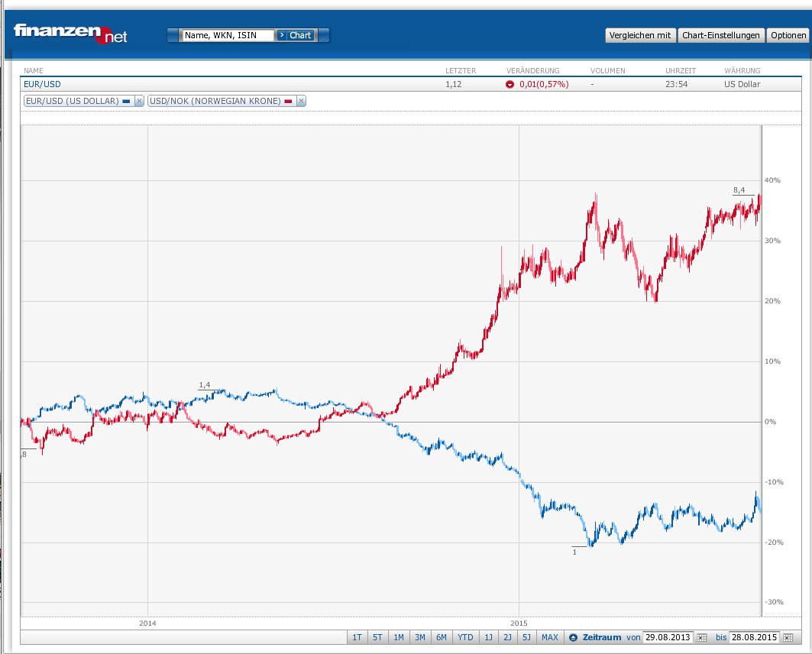Open the EUR/USD name link

42,84
